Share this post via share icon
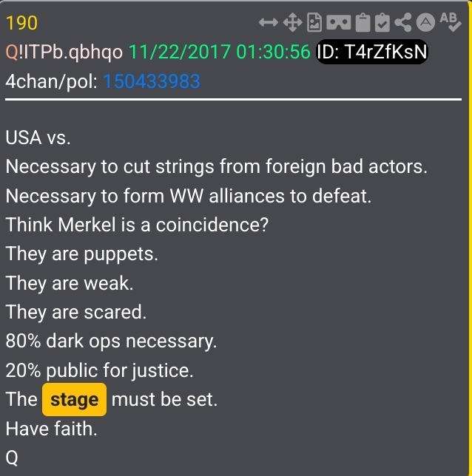The image size is (472, 476). point(403,22)
